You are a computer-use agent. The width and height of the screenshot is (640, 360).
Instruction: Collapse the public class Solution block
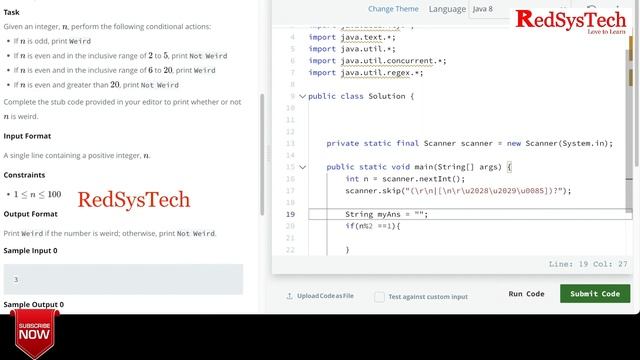tap(302, 96)
